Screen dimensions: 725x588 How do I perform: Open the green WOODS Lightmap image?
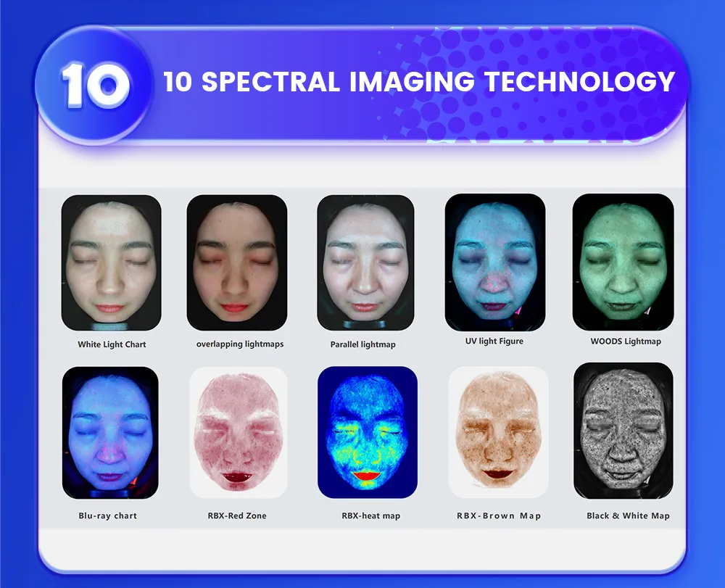pos(623,262)
